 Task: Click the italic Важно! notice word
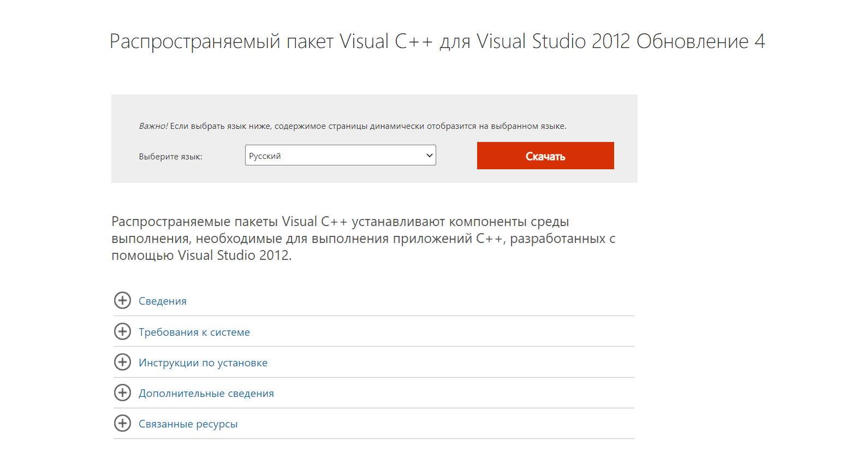153,126
